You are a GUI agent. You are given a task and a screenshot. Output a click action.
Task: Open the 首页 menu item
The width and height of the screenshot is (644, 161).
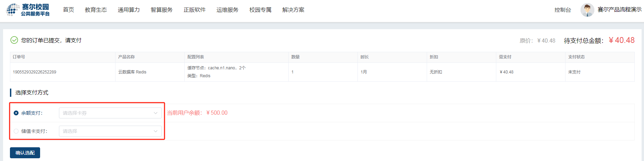point(69,10)
